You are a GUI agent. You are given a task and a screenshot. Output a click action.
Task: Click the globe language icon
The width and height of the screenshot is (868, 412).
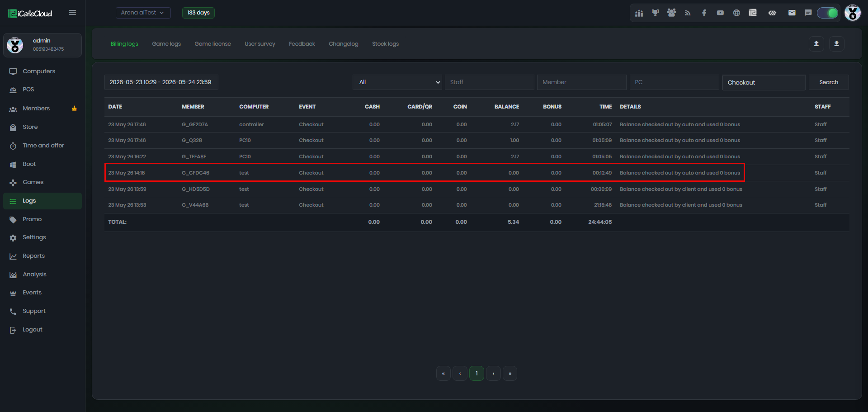click(x=736, y=13)
